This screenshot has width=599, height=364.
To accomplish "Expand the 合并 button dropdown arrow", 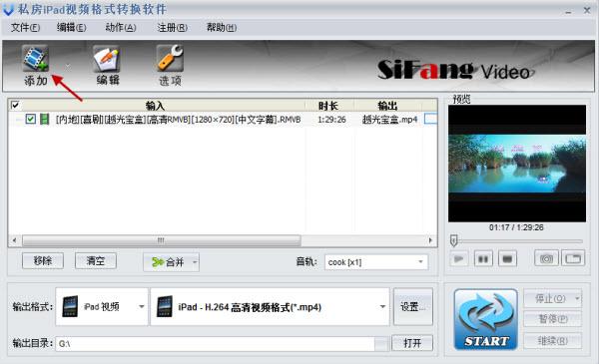I will 195,262.
